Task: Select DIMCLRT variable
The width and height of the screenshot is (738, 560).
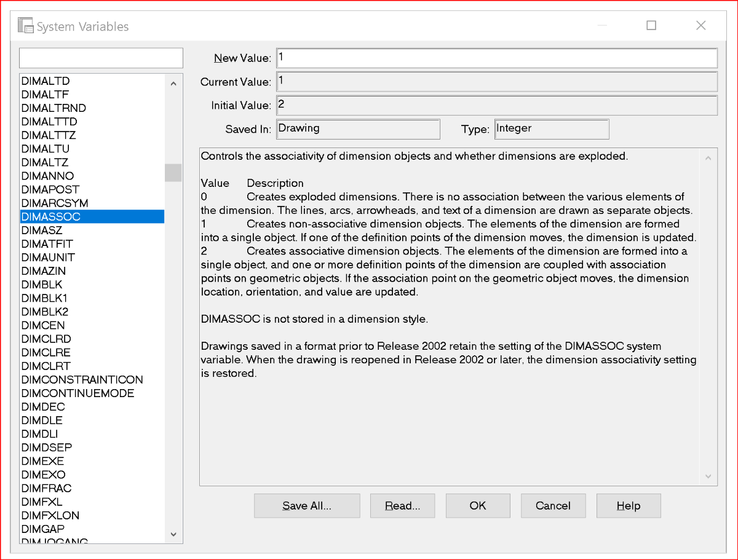Action: pos(92,366)
